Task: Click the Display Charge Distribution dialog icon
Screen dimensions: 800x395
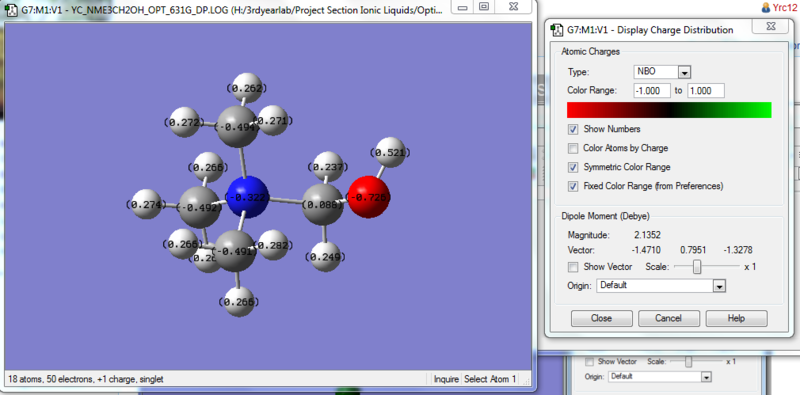Action: (x=558, y=30)
